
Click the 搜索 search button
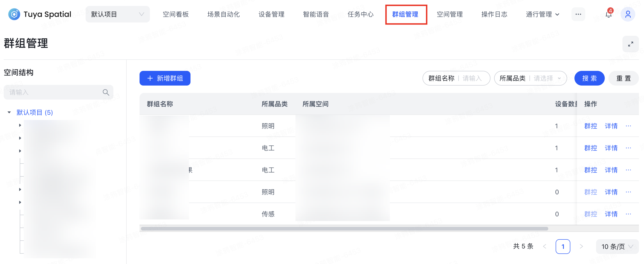(x=589, y=78)
